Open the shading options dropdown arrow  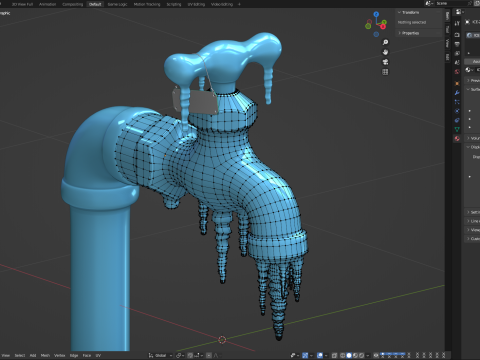point(368,356)
